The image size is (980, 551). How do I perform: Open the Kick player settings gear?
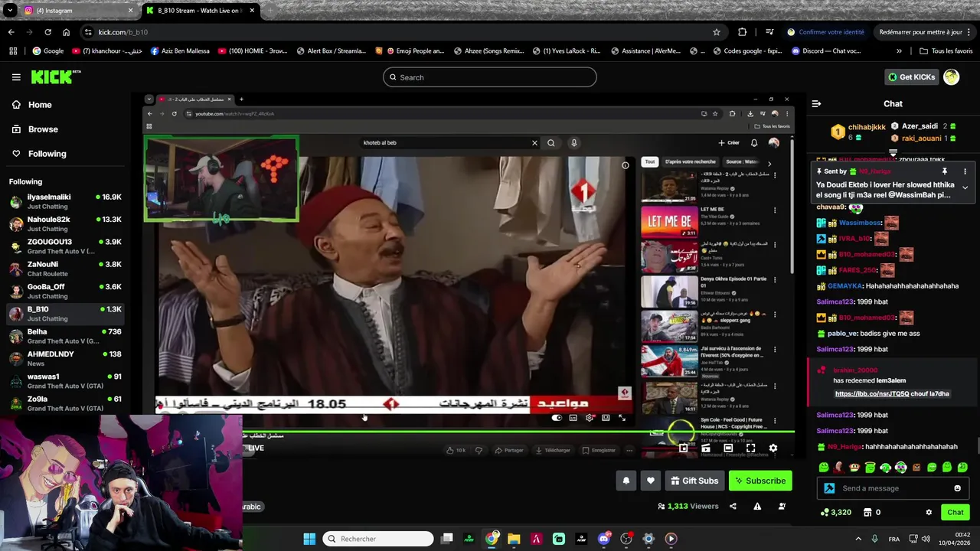pos(773,448)
